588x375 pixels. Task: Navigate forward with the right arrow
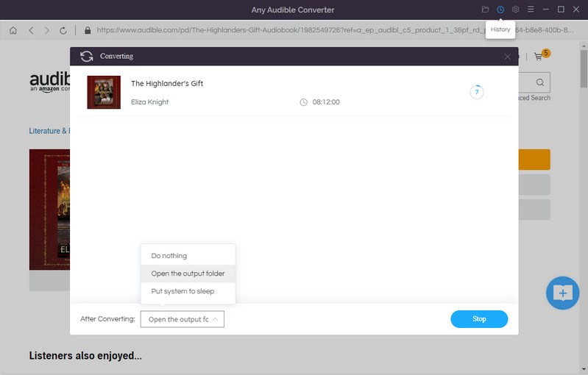(x=47, y=30)
